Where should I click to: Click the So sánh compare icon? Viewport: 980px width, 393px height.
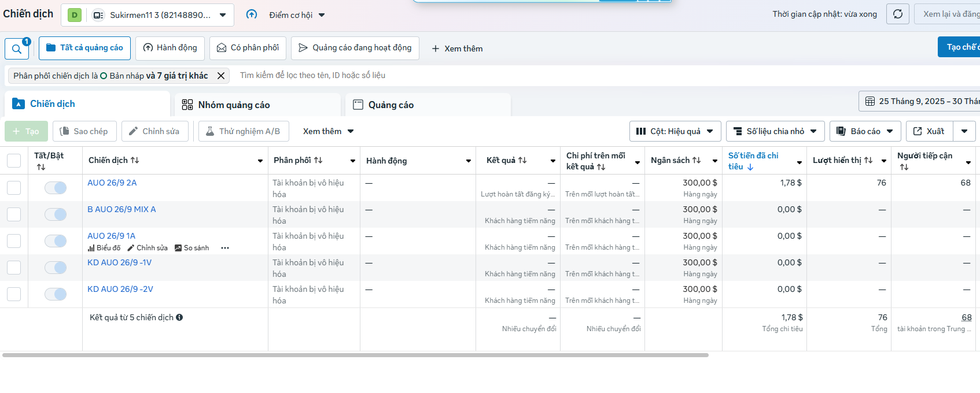tap(178, 248)
